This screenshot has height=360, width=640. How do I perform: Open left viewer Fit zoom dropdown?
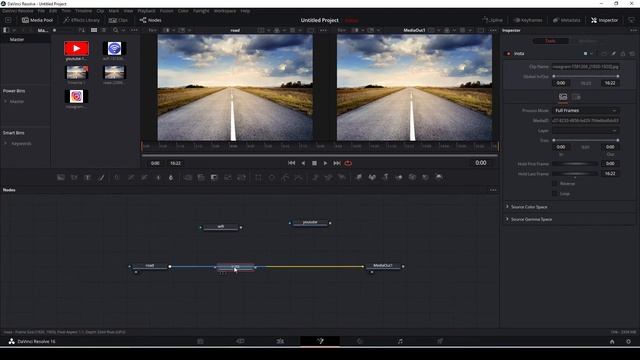pos(154,30)
